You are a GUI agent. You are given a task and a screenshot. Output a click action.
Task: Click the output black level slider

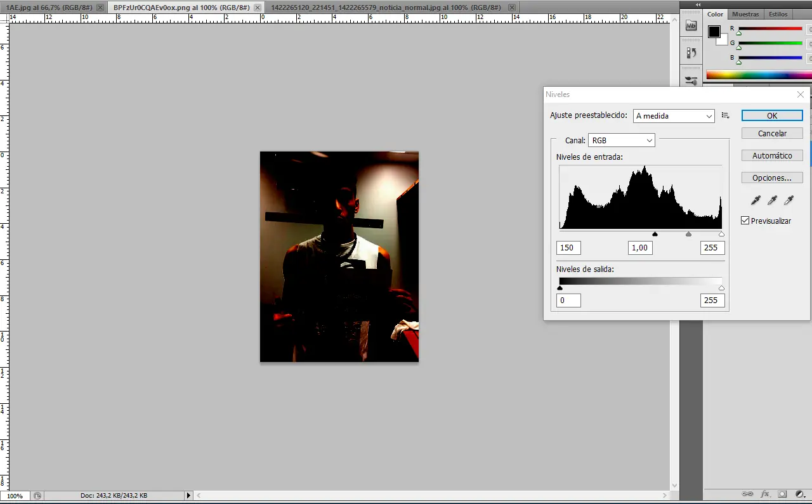[x=560, y=288]
